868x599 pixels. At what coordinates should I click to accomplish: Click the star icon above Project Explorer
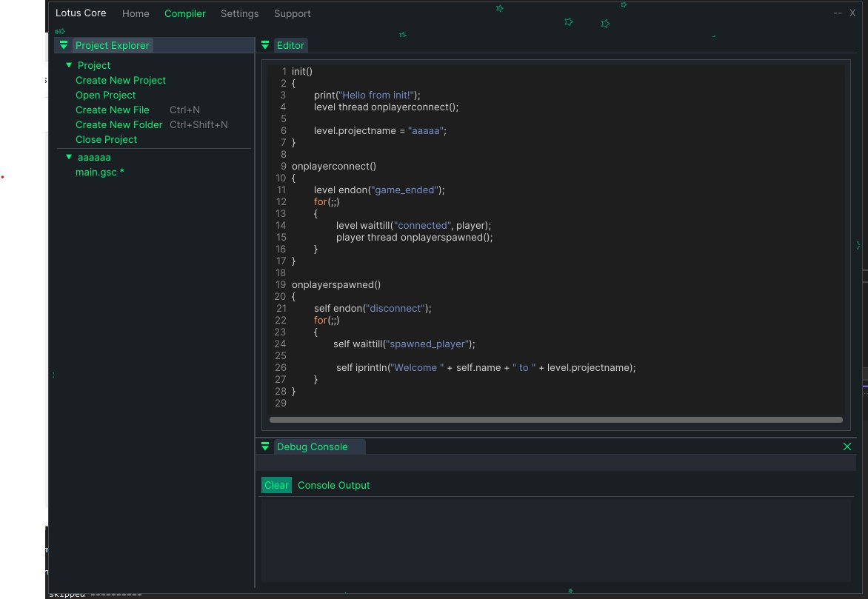point(59,32)
